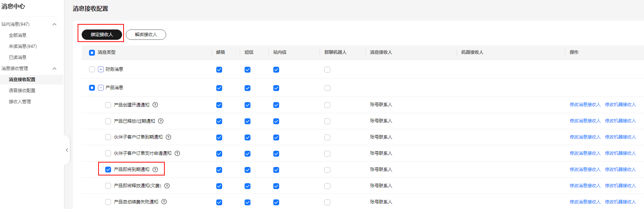Expand the 财务消息 plus icon

coord(101,69)
